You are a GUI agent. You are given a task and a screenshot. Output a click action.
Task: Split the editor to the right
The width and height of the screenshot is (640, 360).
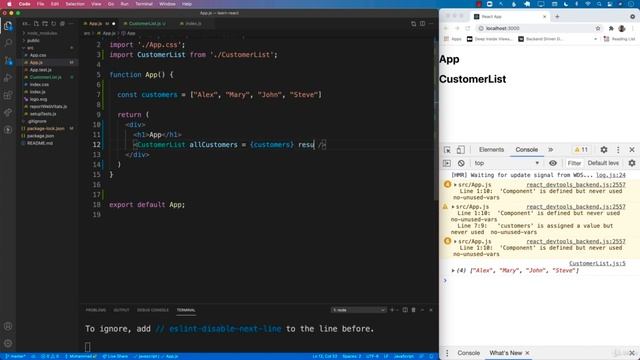[422, 24]
